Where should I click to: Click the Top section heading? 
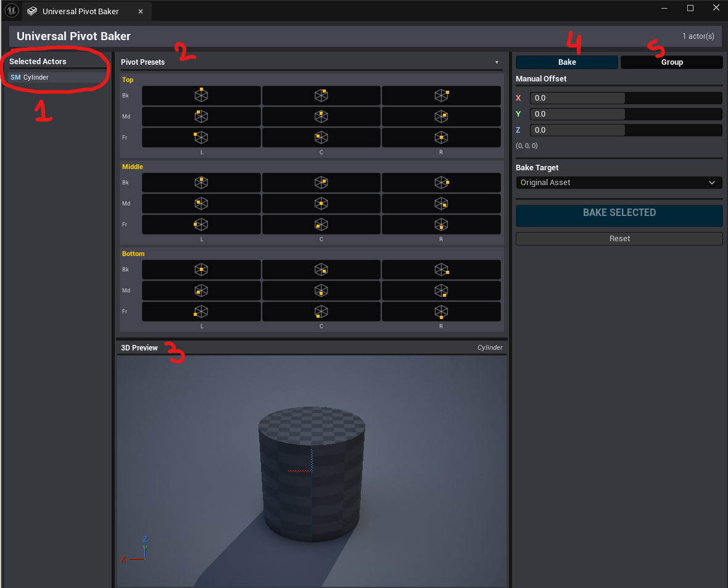[128, 80]
